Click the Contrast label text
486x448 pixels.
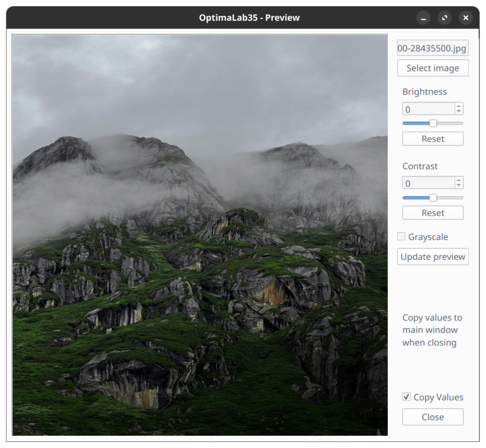tap(420, 166)
